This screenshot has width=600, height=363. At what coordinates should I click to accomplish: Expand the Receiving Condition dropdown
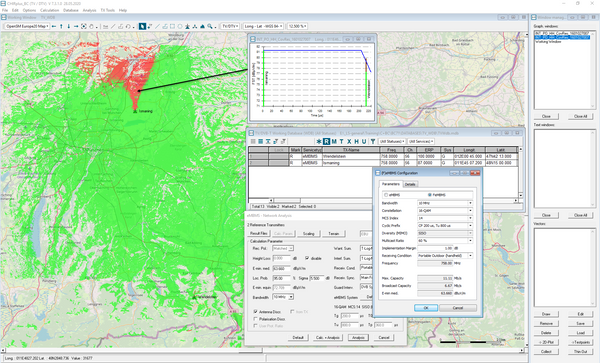tap(445, 256)
